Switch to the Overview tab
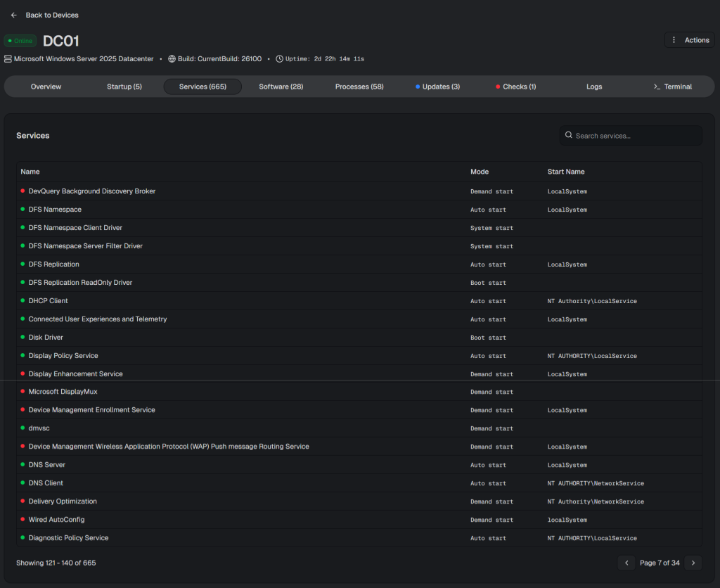The width and height of the screenshot is (720, 588). (x=46, y=87)
